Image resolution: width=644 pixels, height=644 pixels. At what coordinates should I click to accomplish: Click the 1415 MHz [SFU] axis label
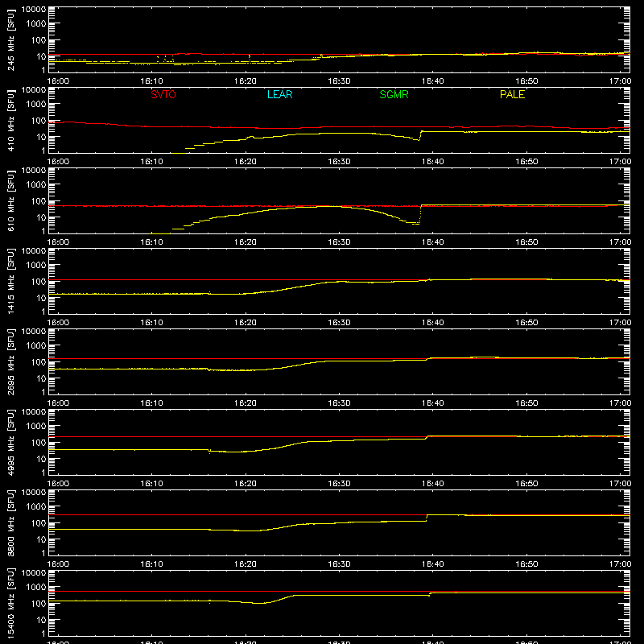tap(11, 281)
